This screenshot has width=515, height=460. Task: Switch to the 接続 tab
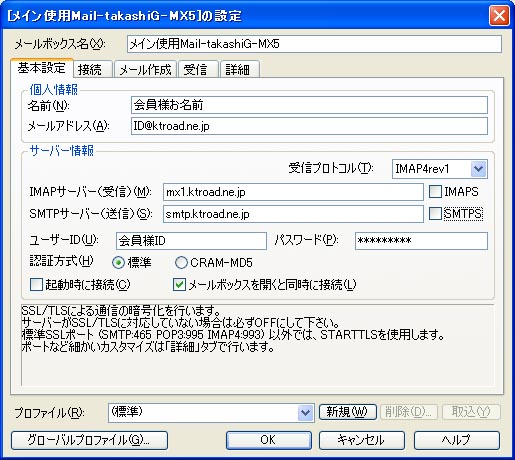click(x=90, y=70)
